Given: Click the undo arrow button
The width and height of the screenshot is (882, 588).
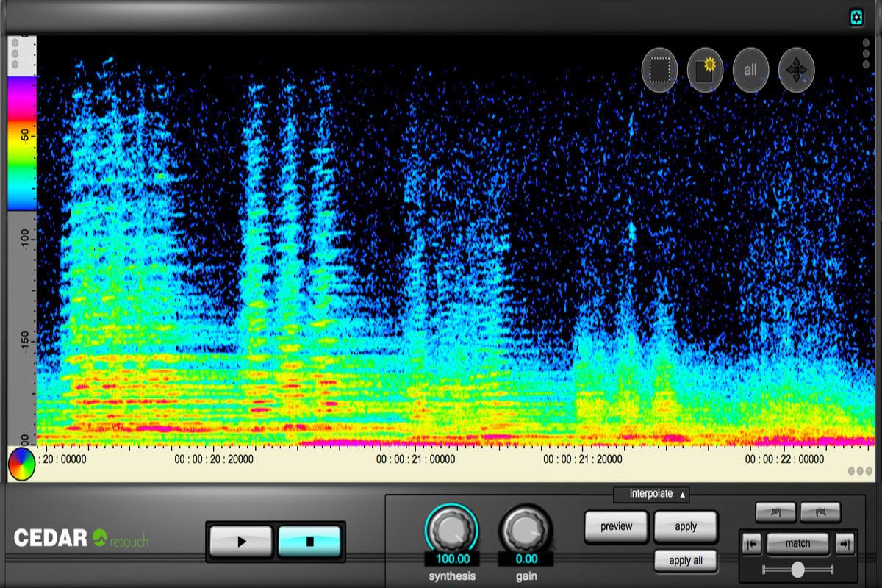Looking at the screenshot, I should [775, 512].
